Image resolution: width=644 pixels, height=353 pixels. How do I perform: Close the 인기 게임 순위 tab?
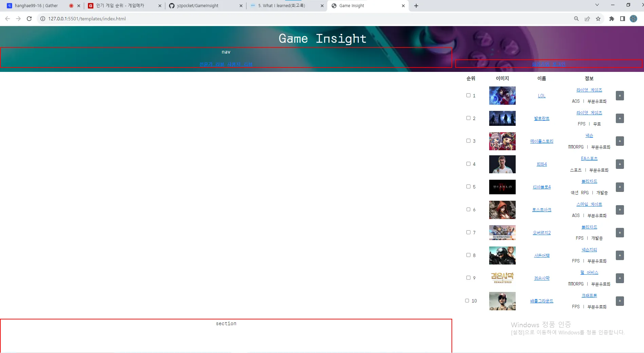[x=160, y=6]
